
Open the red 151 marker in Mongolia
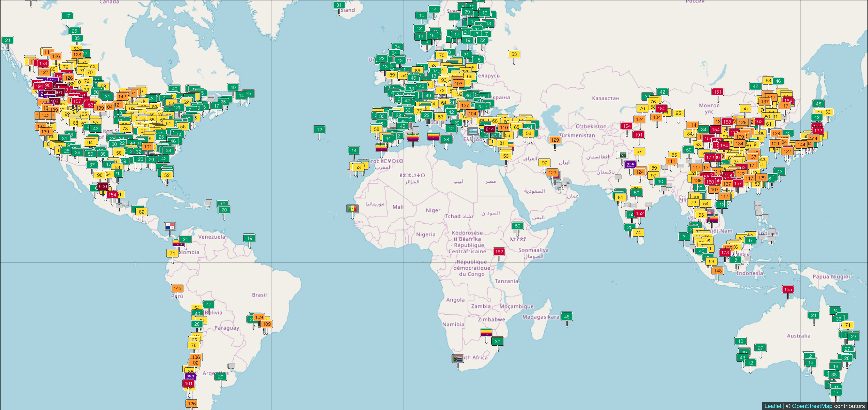(x=718, y=92)
